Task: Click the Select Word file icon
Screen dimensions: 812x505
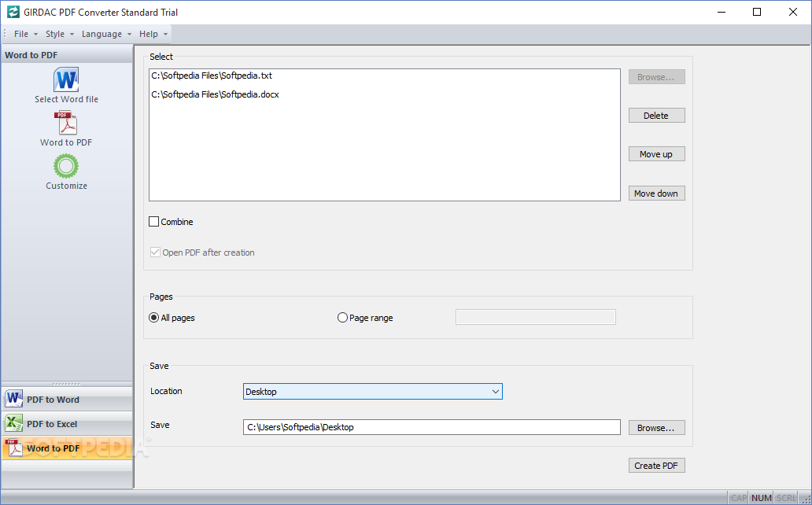Action: tap(66, 79)
